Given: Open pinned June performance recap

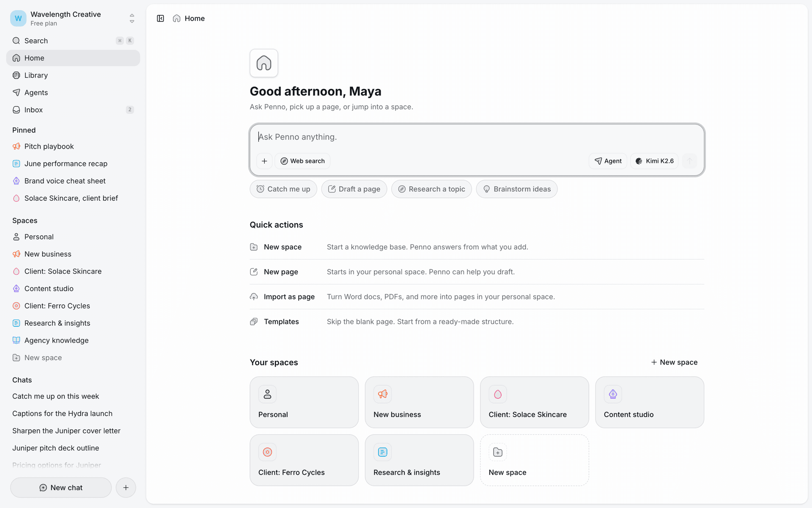Looking at the screenshot, I should [x=73, y=163].
